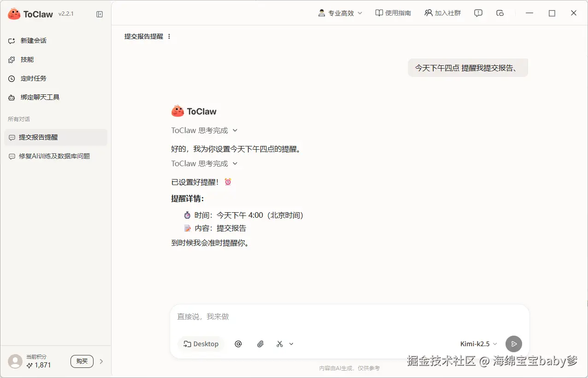Click the @ mention icon
The width and height of the screenshot is (588, 378).
[x=238, y=344]
